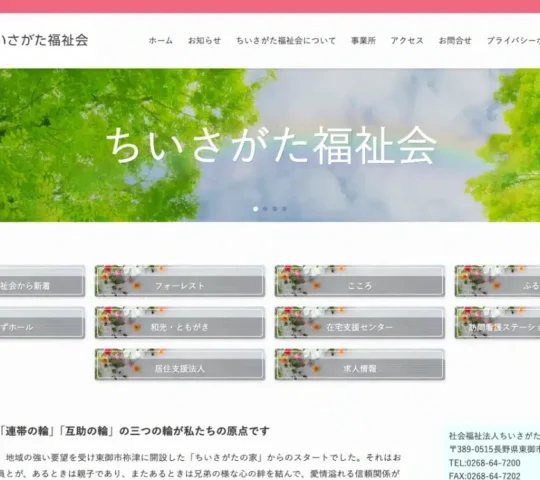Select the fourth slider dot
The width and height of the screenshot is (540, 480).
[x=284, y=209]
